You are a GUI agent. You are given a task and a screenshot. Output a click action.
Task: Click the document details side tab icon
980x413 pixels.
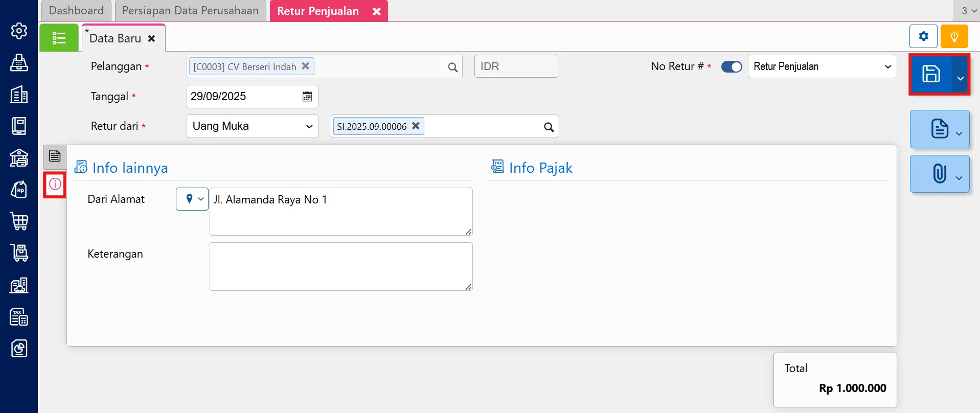55,156
